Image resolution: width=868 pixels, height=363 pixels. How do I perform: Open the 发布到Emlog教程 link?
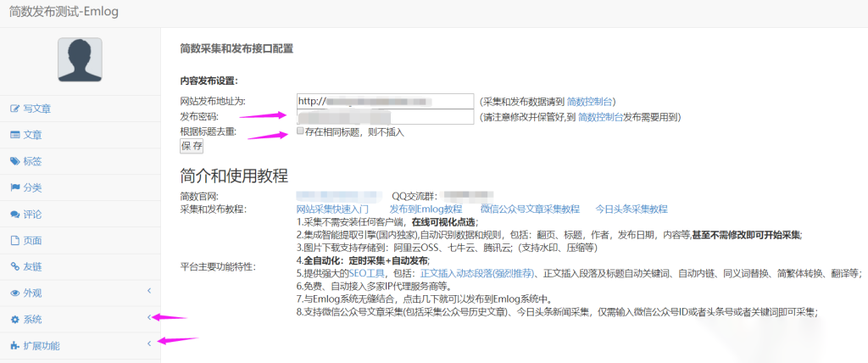point(426,209)
